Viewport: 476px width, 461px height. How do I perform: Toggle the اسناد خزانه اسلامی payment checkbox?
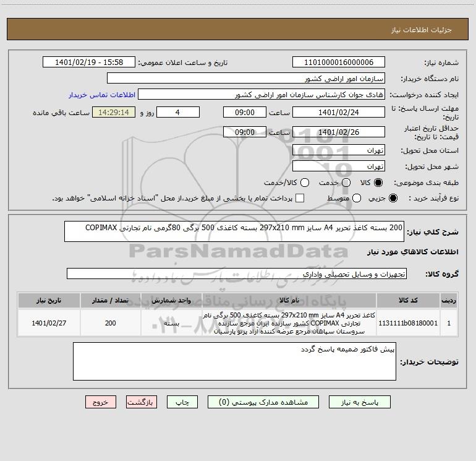click(300, 198)
